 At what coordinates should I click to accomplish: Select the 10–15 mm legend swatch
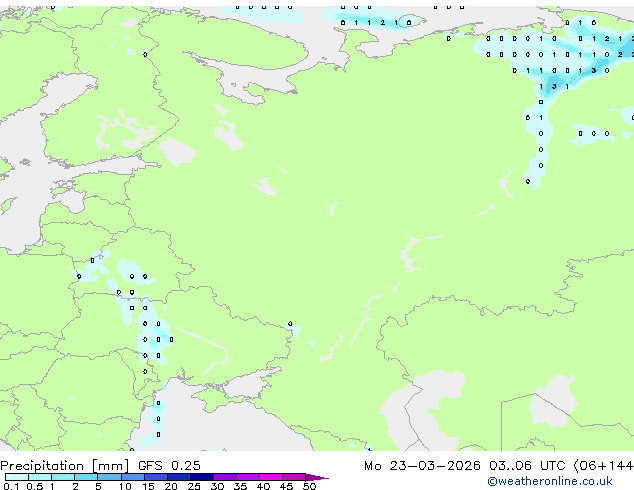coord(133,477)
